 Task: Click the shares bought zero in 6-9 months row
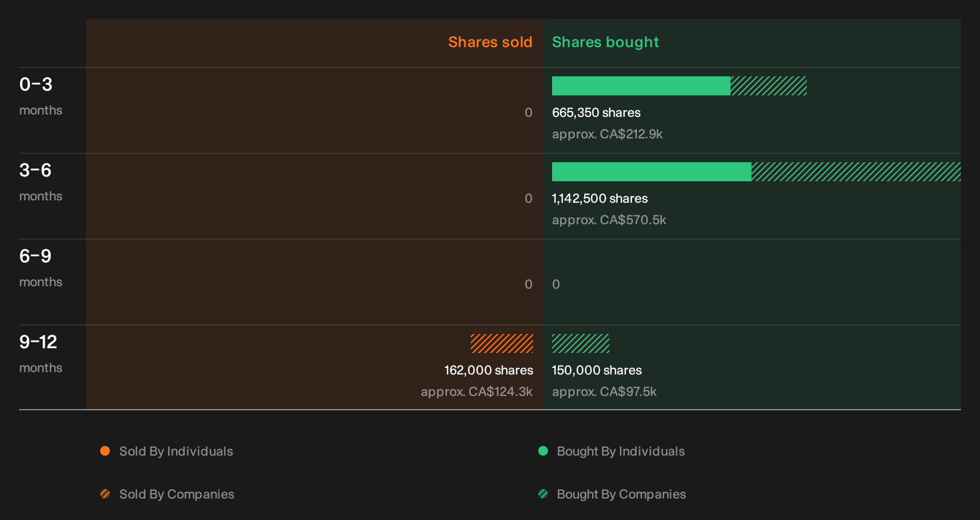(x=556, y=284)
